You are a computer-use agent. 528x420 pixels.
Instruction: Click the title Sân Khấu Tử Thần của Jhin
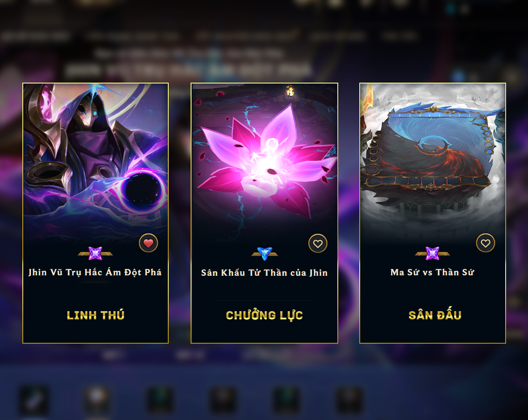[x=264, y=273]
